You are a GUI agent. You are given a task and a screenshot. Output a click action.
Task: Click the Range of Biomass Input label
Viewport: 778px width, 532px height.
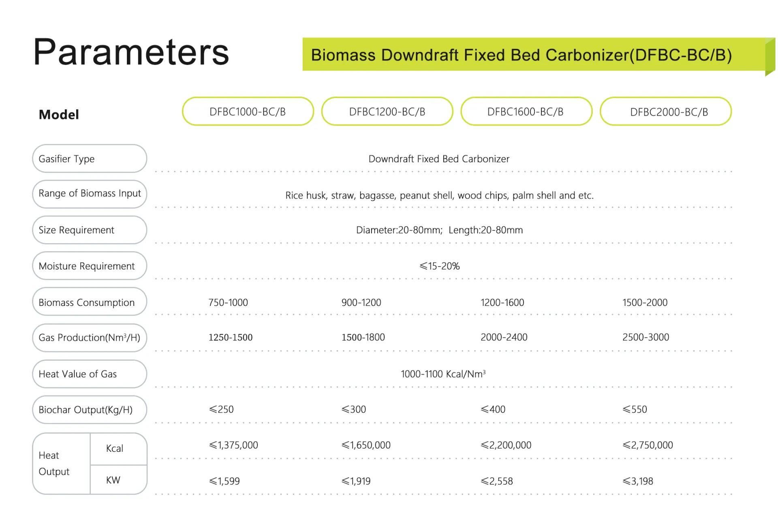click(89, 194)
